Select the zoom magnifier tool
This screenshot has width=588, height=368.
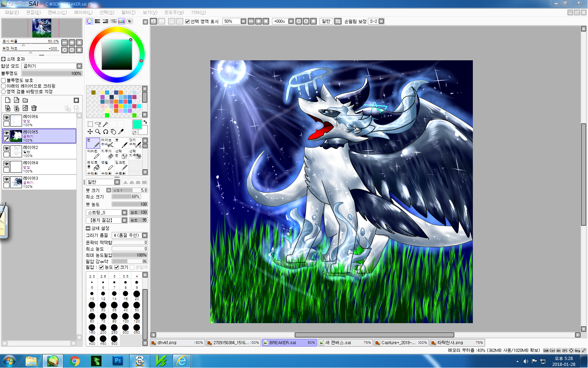[x=98, y=132]
